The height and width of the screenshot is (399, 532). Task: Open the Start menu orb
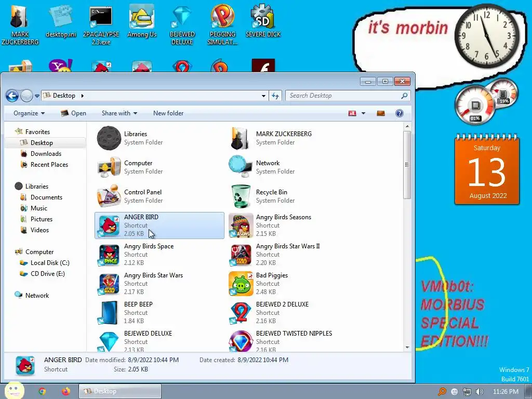[x=14, y=391]
